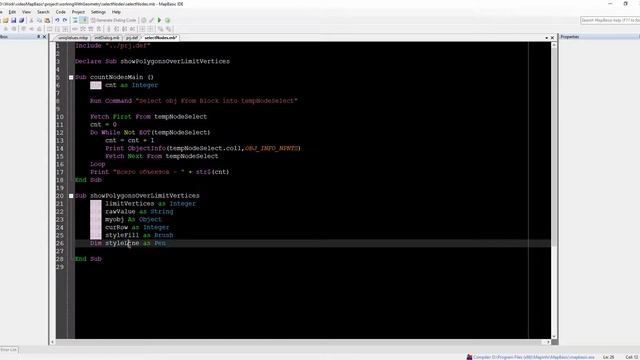Click on "countNodesMain" in line 5

pyautogui.click(x=117, y=77)
